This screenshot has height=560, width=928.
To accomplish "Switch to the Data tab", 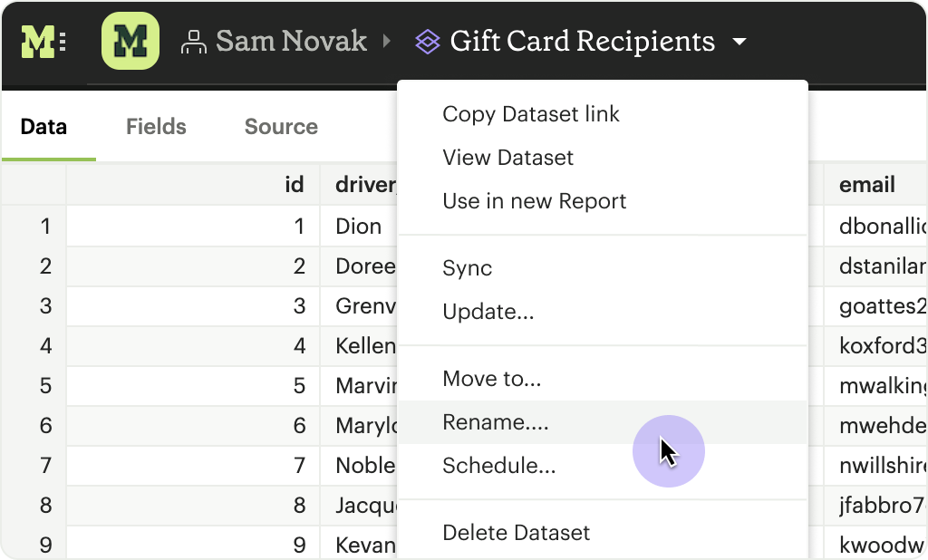I will [43, 127].
